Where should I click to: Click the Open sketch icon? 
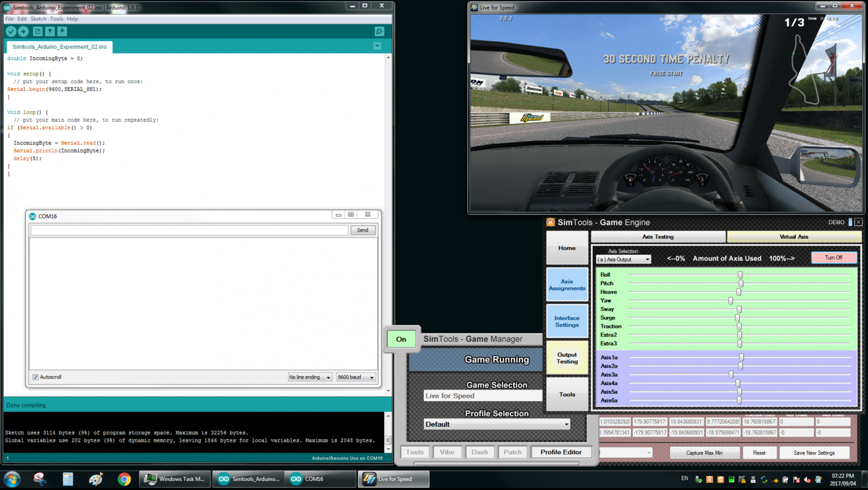[50, 31]
